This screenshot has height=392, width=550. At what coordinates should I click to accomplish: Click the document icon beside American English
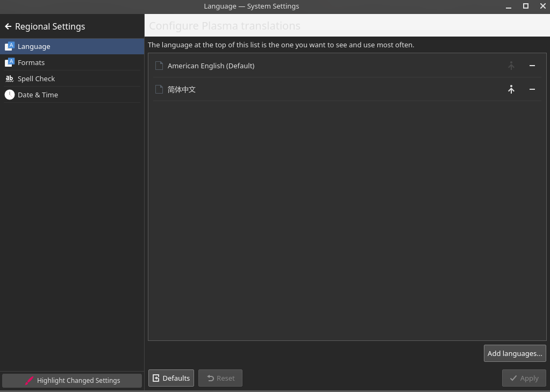click(159, 66)
